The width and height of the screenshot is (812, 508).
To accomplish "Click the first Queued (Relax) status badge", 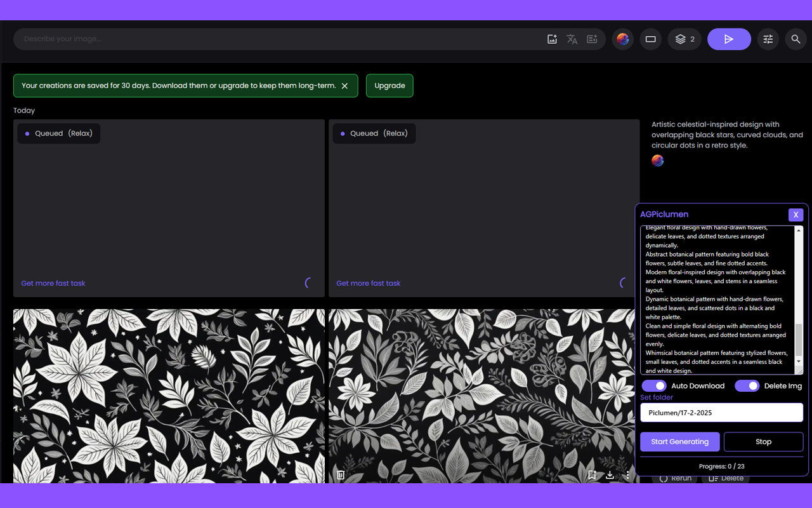I will pyautogui.click(x=59, y=133).
